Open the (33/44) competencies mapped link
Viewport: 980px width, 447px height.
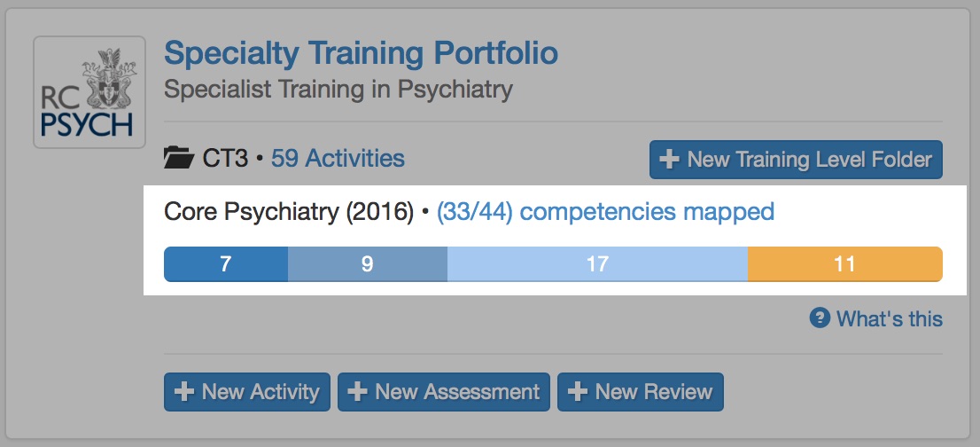coord(605,212)
